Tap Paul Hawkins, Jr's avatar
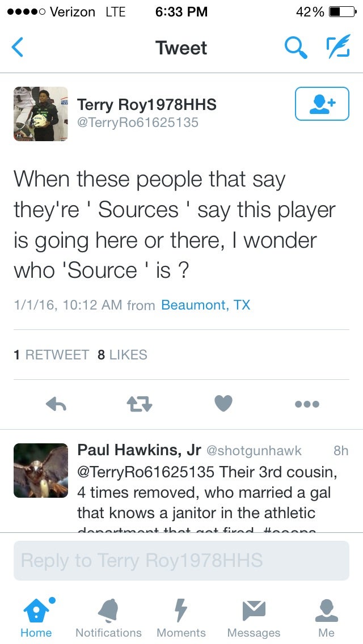This screenshot has width=363, height=644. click(x=40, y=471)
